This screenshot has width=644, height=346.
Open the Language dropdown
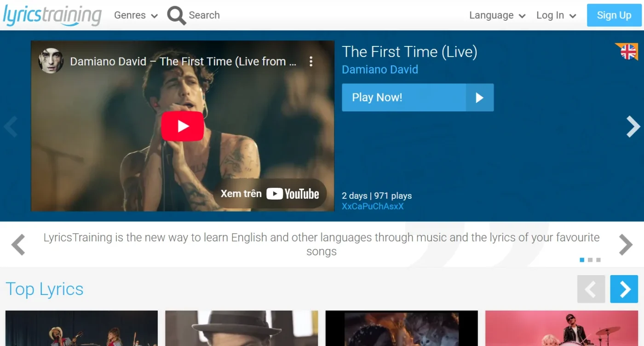(496, 15)
